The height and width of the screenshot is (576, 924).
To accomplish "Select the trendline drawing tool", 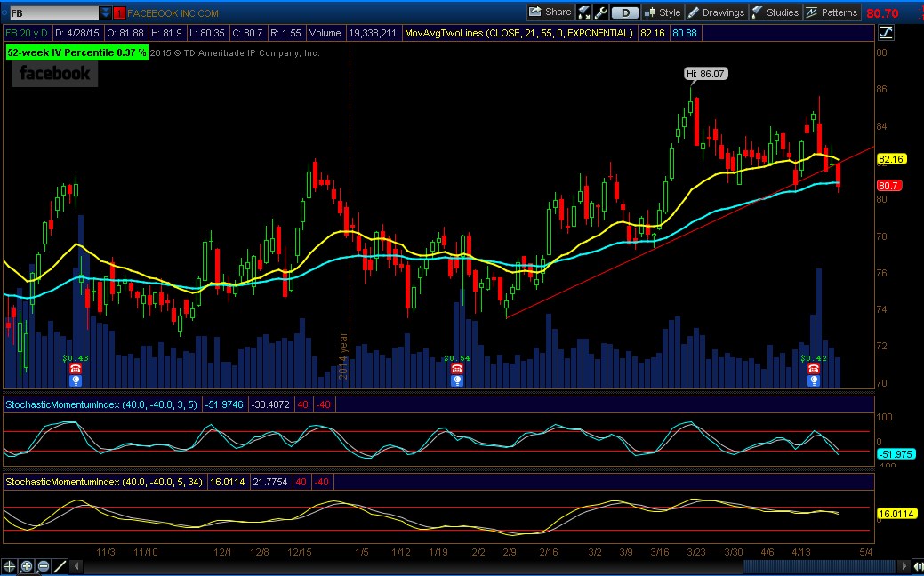I will [x=60, y=567].
